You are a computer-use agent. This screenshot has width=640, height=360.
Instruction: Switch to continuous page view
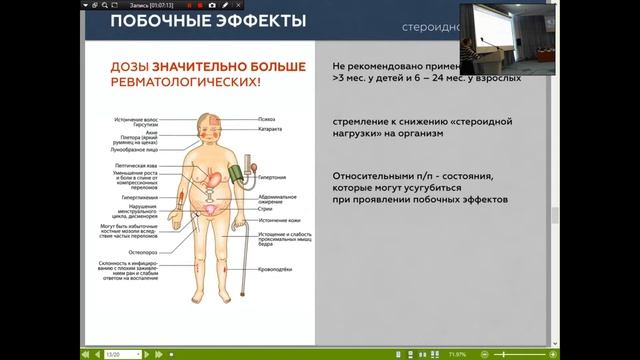[x=410, y=355]
